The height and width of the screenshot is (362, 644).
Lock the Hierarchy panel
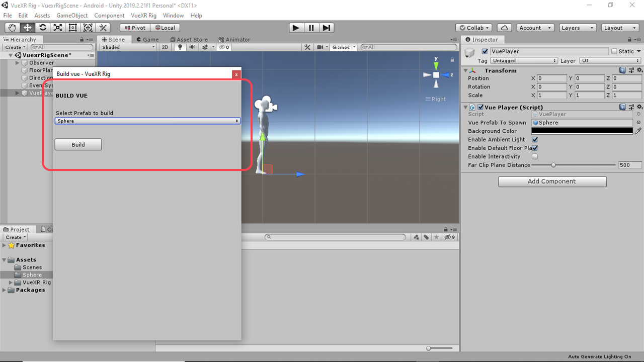coord(82,40)
